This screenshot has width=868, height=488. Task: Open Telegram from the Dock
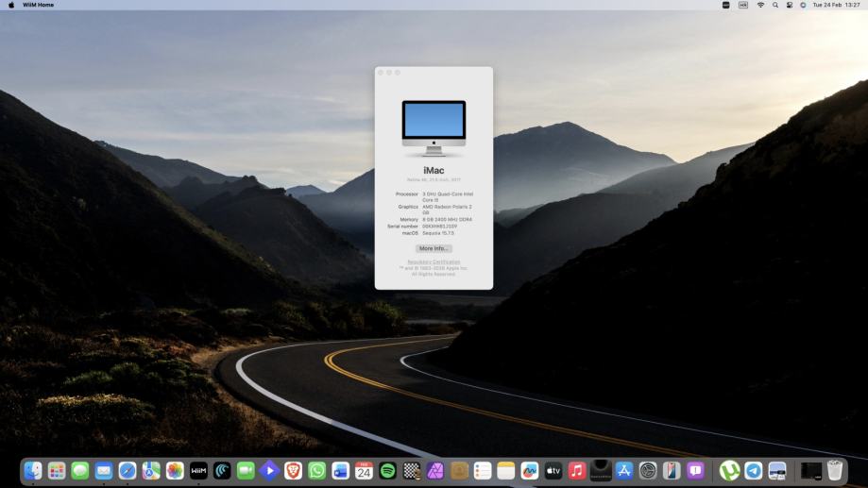[753, 470]
